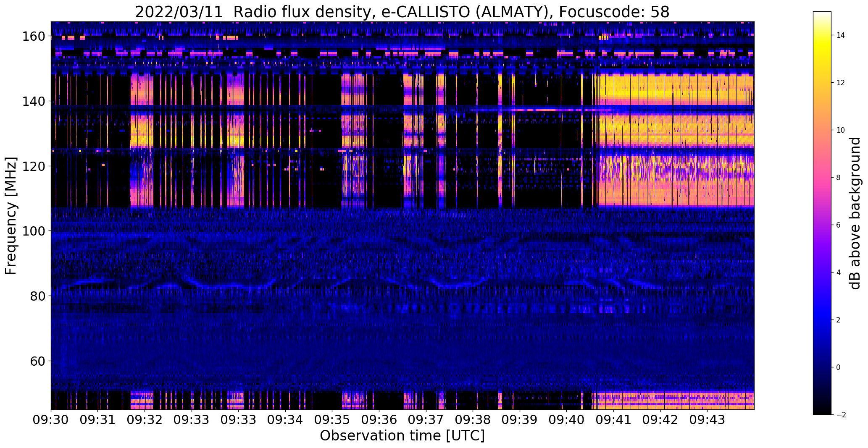Screen dimensions: 868x448
Task: Click the 09:35 time tick label
Action: (332, 419)
